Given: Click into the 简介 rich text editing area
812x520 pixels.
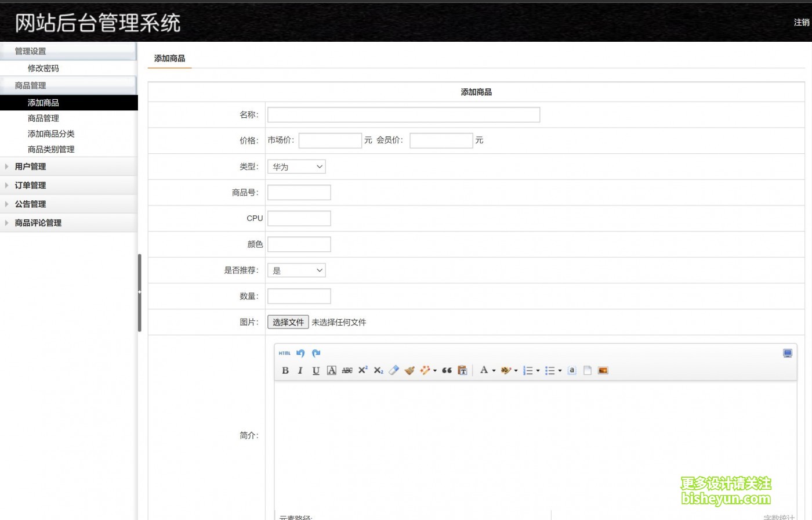Looking at the screenshot, I should [535, 446].
